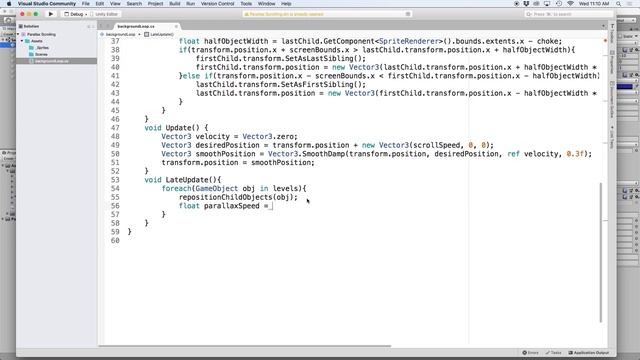
Task: Click void LateUpdate() on line 53
Action: point(182,180)
